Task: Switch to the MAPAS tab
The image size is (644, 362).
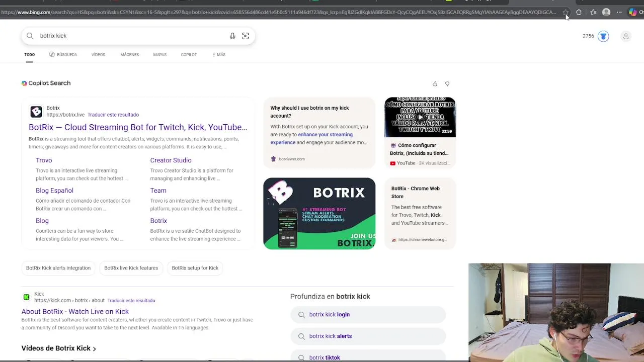Action: click(x=160, y=54)
